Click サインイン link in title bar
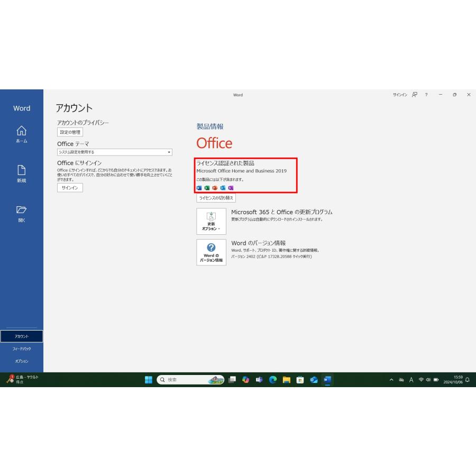 [x=400, y=95]
